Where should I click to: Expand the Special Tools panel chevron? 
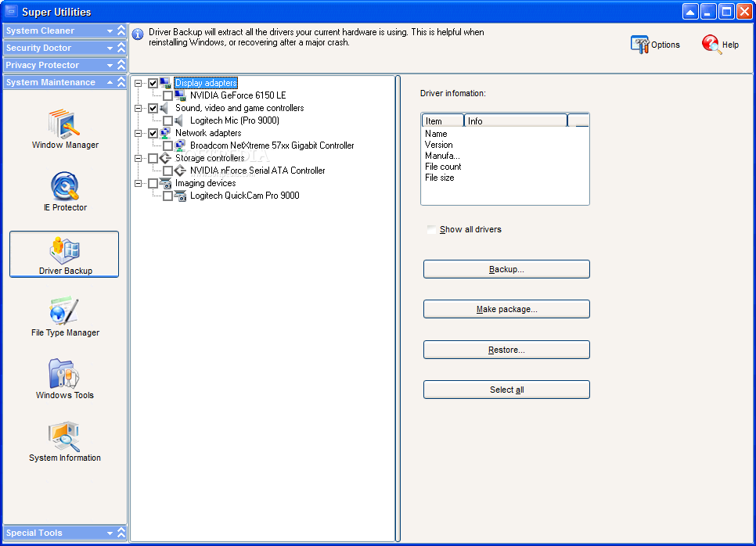coord(121,533)
